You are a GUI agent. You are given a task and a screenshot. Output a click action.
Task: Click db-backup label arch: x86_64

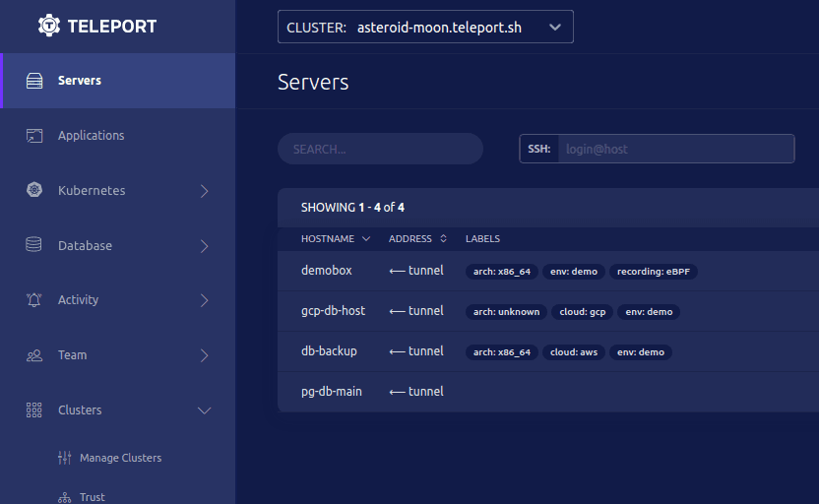(502, 352)
